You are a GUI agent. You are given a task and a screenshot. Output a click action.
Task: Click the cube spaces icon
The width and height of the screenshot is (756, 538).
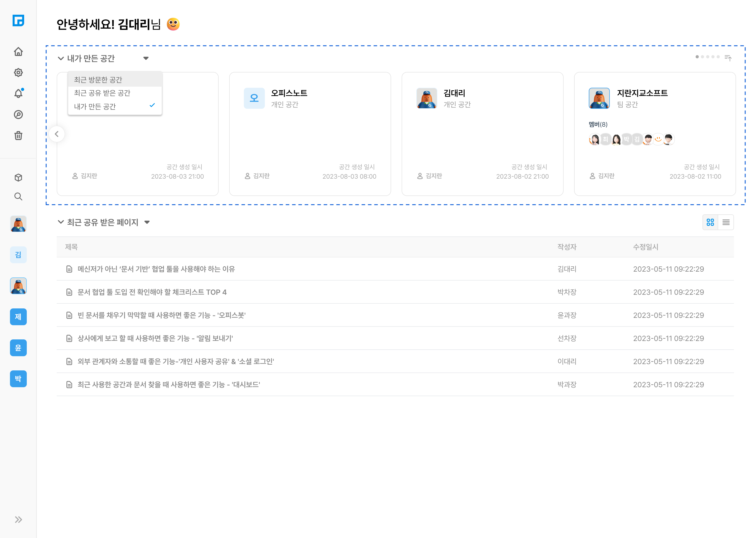pyautogui.click(x=18, y=178)
